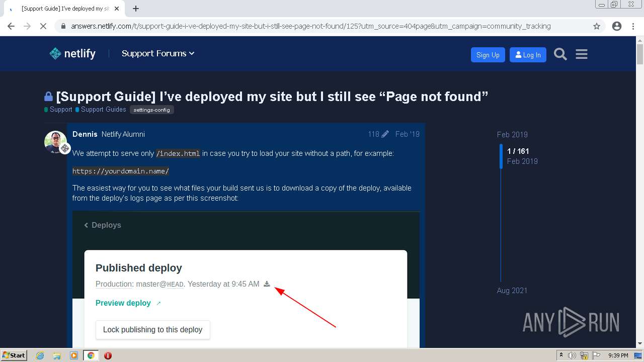Click Dennis's avatar picture
The width and height of the screenshot is (644, 362).
tap(55, 142)
